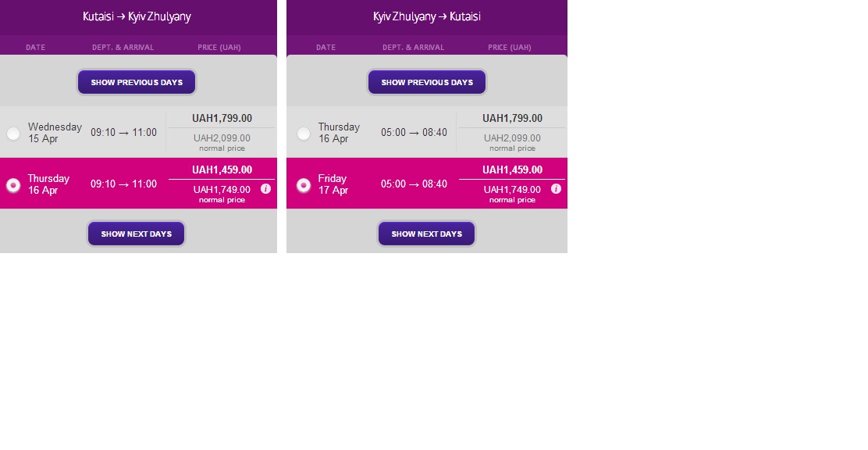The height and width of the screenshot is (450, 868).
Task: Show next days for Kyiv to Kutaisi
Action: [x=427, y=234]
